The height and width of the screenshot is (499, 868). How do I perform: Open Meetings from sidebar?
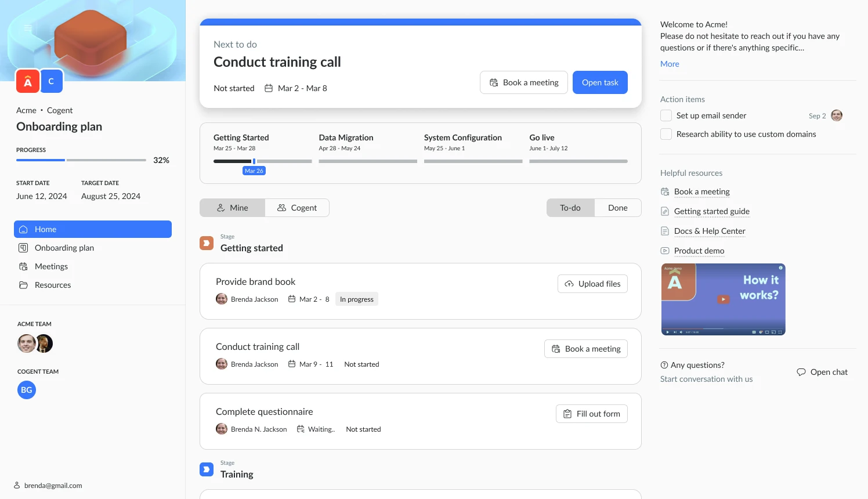click(93, 266)
